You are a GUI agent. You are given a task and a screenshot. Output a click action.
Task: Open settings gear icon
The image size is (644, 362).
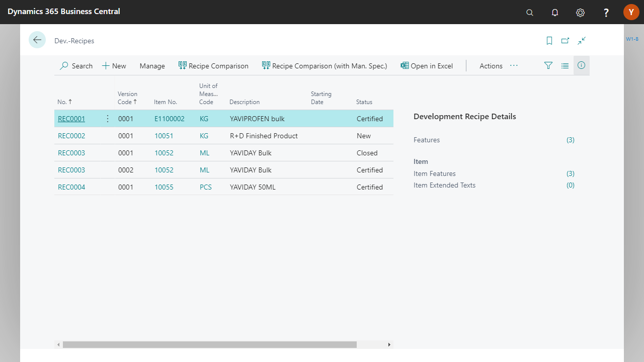pyautogui.click(x=581, y=13)
